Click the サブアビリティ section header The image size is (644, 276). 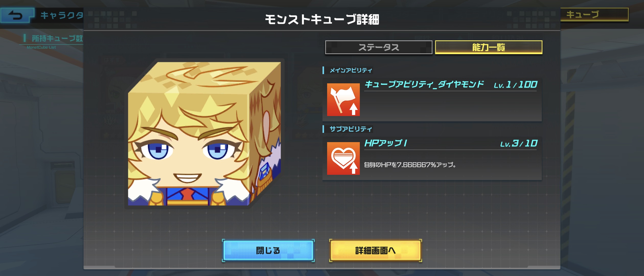point(351,129)
